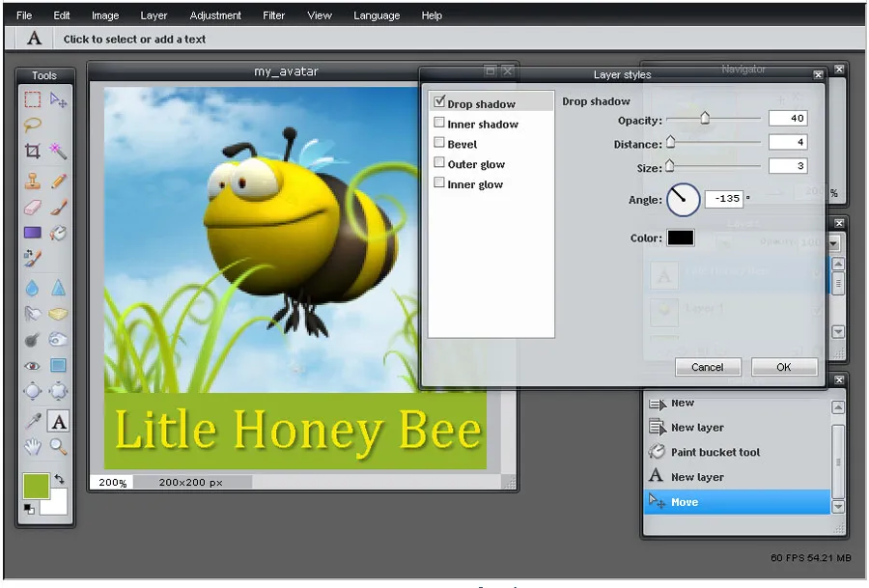
Task: Enable the Outer glow style
Action: point(439,162)
